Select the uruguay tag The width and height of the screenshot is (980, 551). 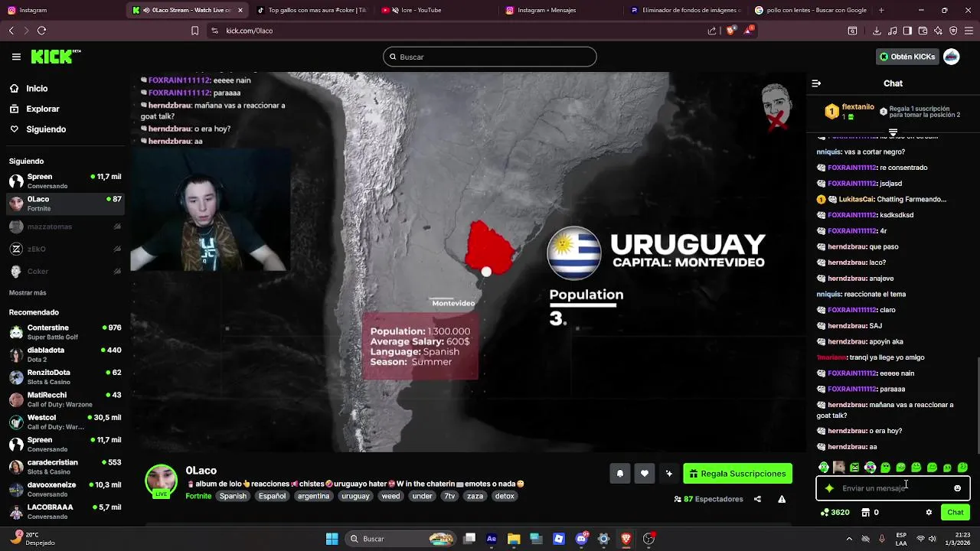pos(355,496)
